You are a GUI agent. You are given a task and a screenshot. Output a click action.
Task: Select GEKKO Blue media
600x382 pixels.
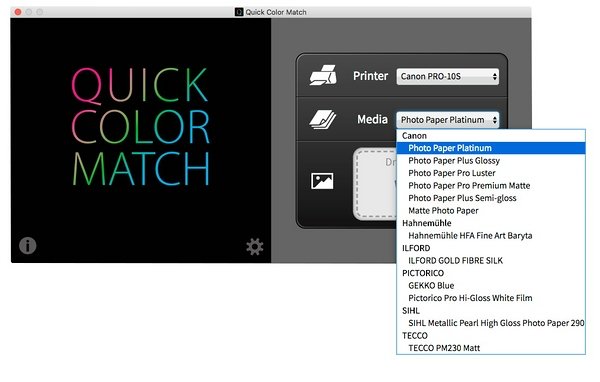pyautogui.click(x=491, y=286)
